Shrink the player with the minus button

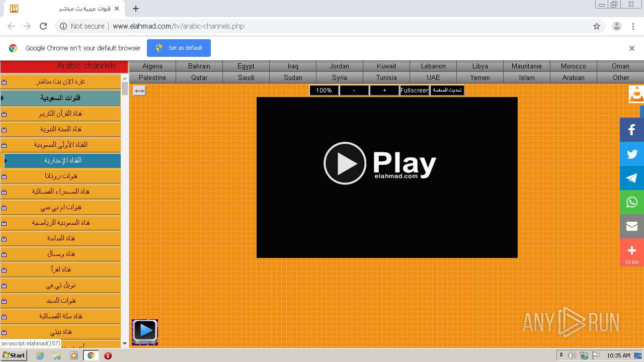(354, 90)
